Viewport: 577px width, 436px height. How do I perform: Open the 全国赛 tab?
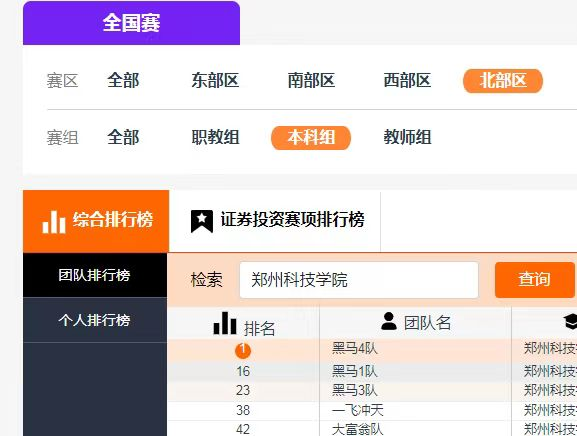[x=131, y=23]
